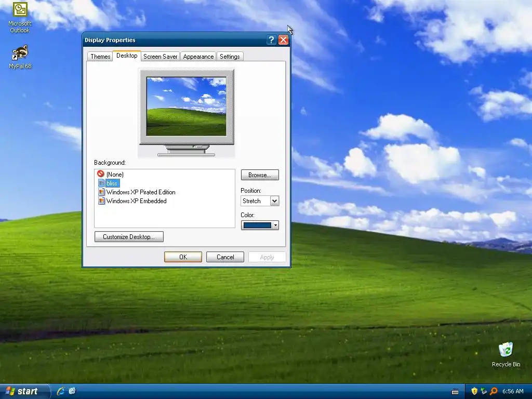
Task: Click the monitor wallpaper preview image
Action: click(187, 107)
